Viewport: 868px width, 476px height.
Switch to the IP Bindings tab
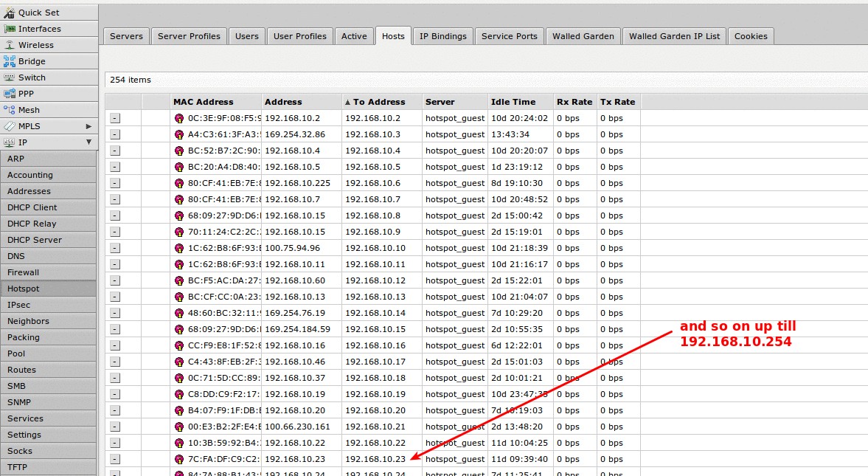tap(443, 36)
